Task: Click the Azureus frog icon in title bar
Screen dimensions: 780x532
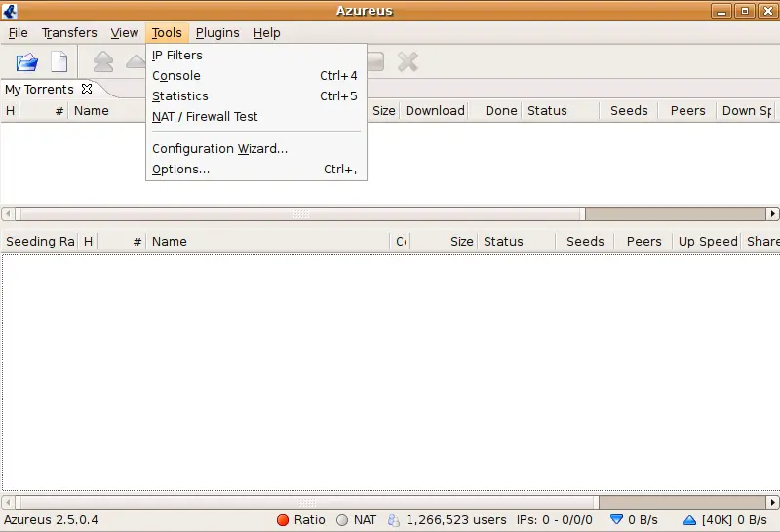Action: (x=10, y=11)
